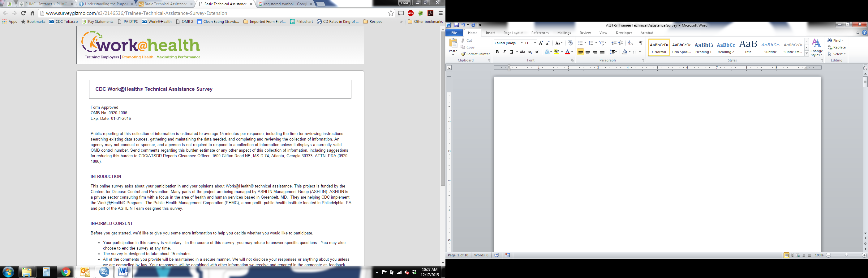Pick up formatting with Format Painter
This screenshot has width=868, height=278.
tap(475, 54)
